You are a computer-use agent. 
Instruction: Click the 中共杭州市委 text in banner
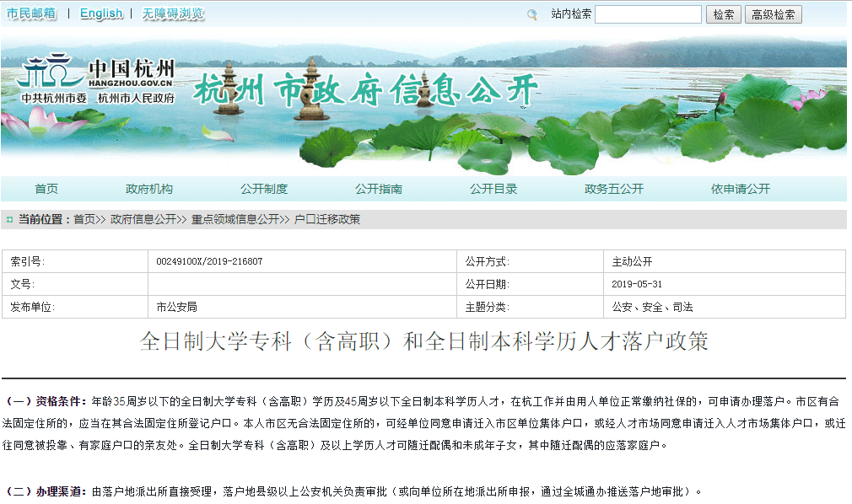(54, 99)
